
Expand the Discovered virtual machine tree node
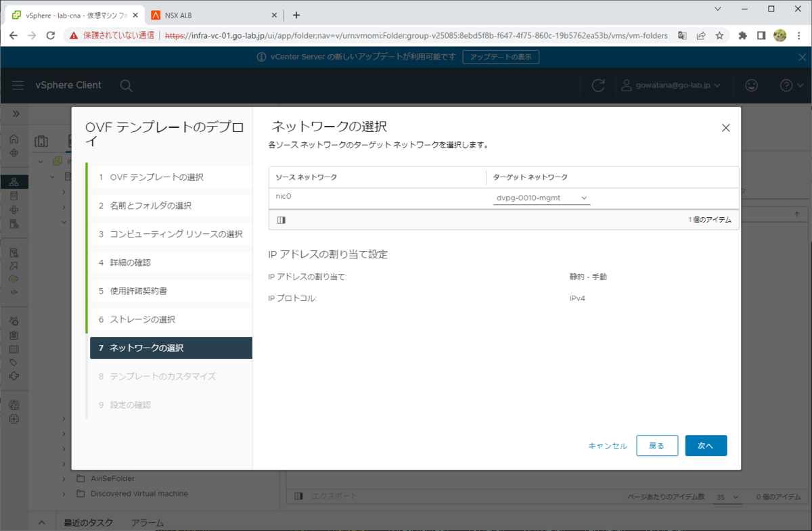[64, 494]
